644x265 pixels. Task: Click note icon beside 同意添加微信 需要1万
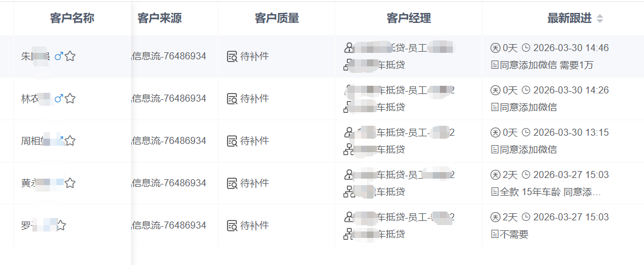(x=495, y=65)
